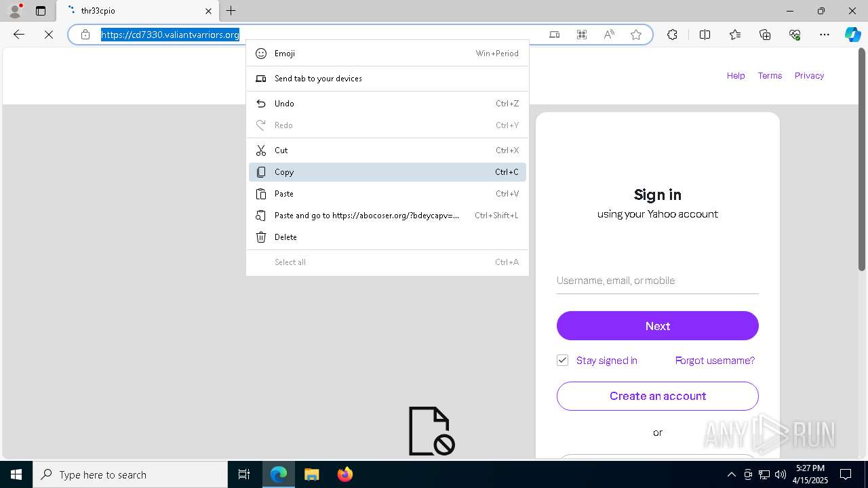Screen dimensions: 868x488
Task: Show hidden tray icons chevron
Action: coord(731,474)
